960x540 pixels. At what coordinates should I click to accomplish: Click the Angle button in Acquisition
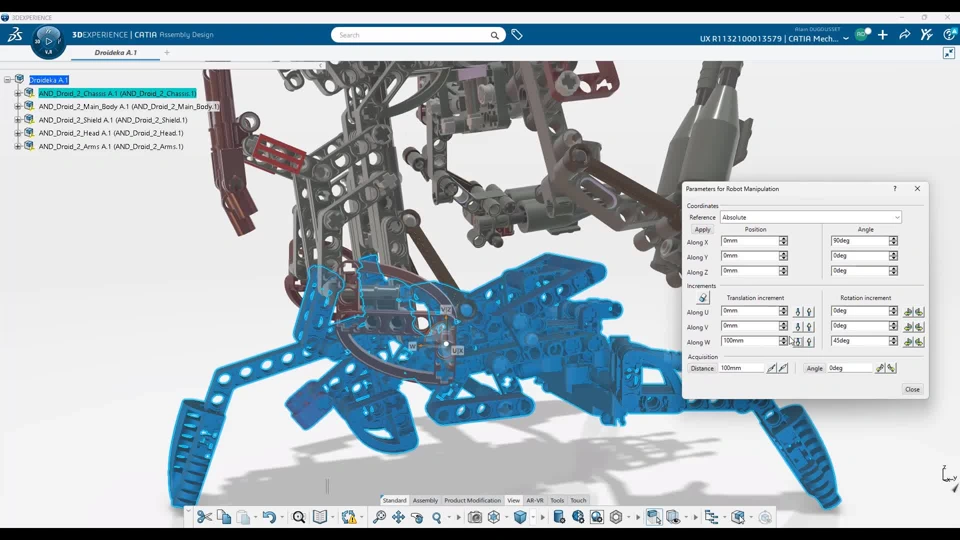click(x=814, y=368)
